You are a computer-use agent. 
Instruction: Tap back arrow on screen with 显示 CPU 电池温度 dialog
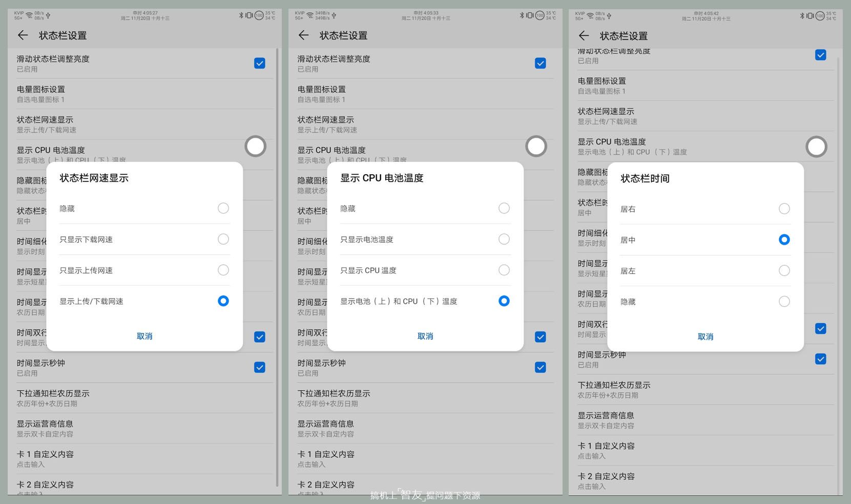tap(303, 35)
